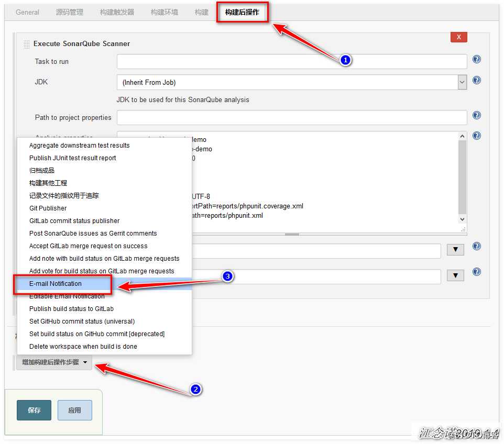Click the textarea scrollbar up arrow
Image resolution: width=504 pixels, height=444 pixels.
[x=462, y=136]
